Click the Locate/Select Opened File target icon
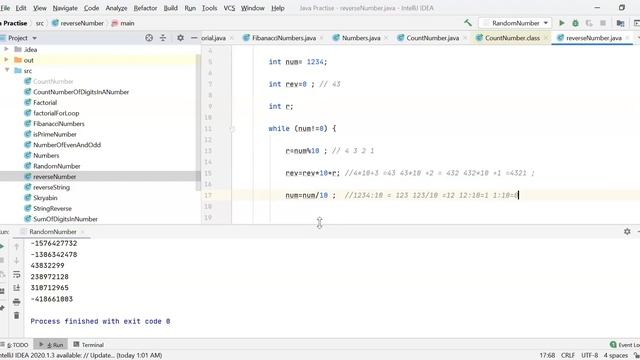 coord(149,38)
